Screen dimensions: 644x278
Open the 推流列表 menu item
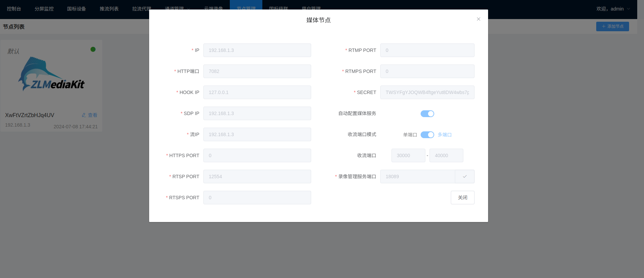click(x=109, y=9)
